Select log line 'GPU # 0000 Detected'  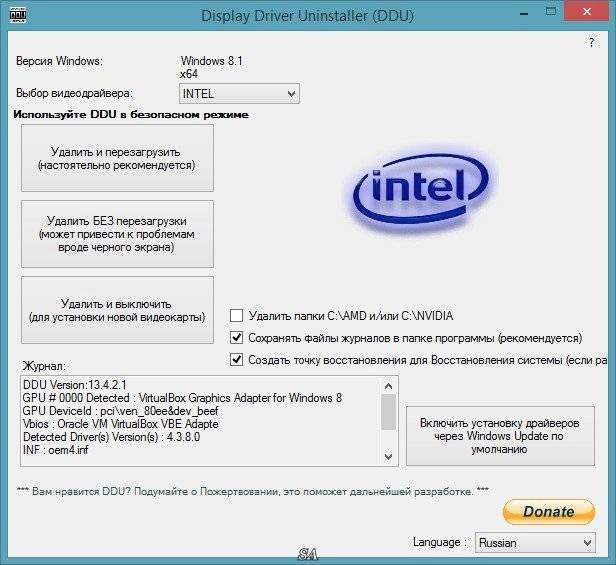(182, 398)
